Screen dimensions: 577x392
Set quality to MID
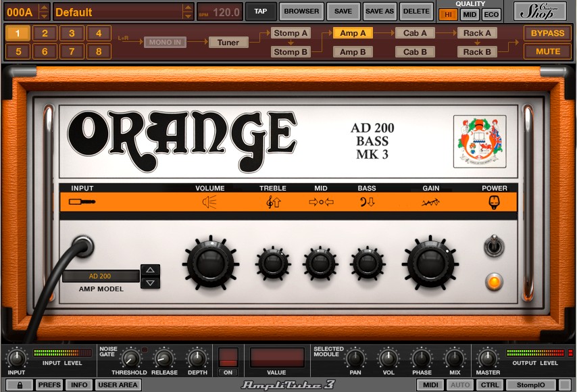pyautogui.click(x=470, y=15)
